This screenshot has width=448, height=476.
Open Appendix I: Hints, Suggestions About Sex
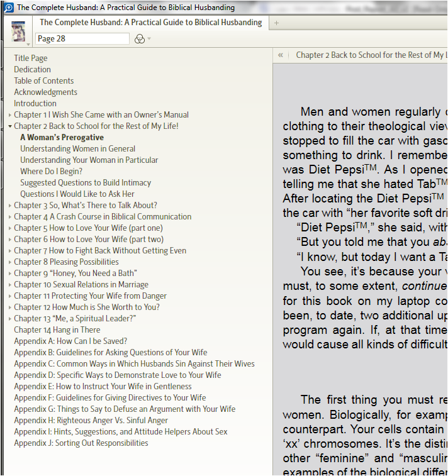[x=121, y=432]
